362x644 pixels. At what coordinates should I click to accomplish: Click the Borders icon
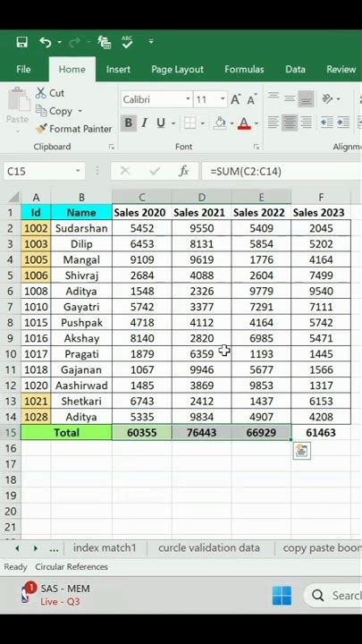(189, 123)
